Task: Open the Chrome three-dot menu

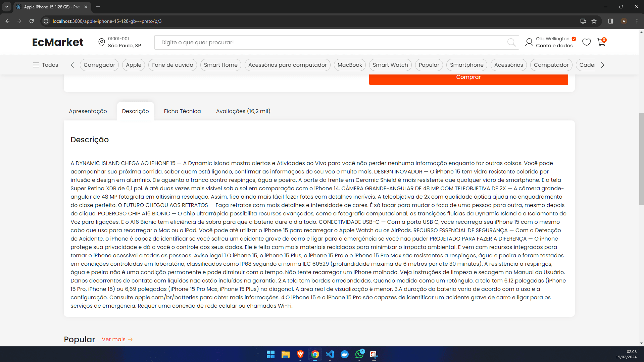Action: [637, 21]
